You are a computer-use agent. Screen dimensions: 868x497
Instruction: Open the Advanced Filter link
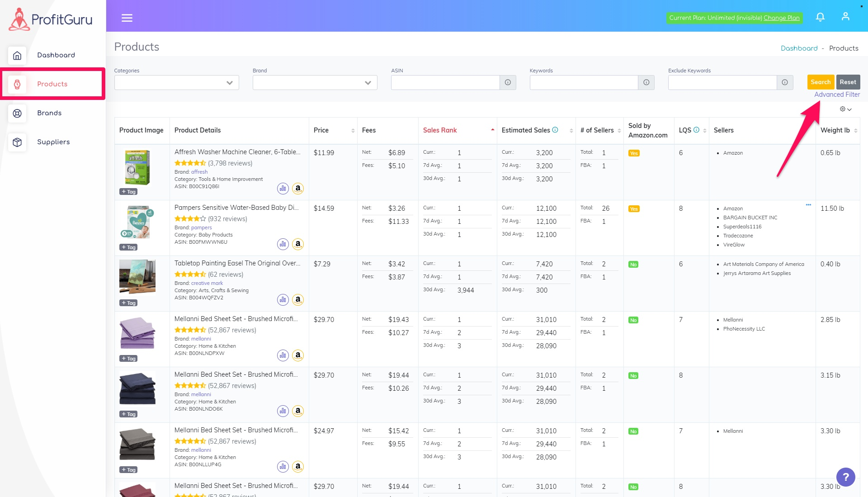coord(837,95)
